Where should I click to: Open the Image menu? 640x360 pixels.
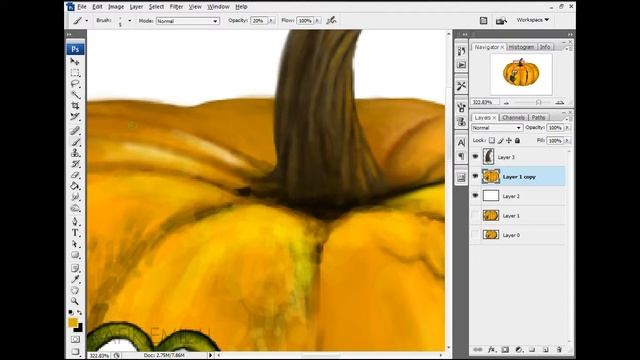pyautogui.click(x=116, y=7)
